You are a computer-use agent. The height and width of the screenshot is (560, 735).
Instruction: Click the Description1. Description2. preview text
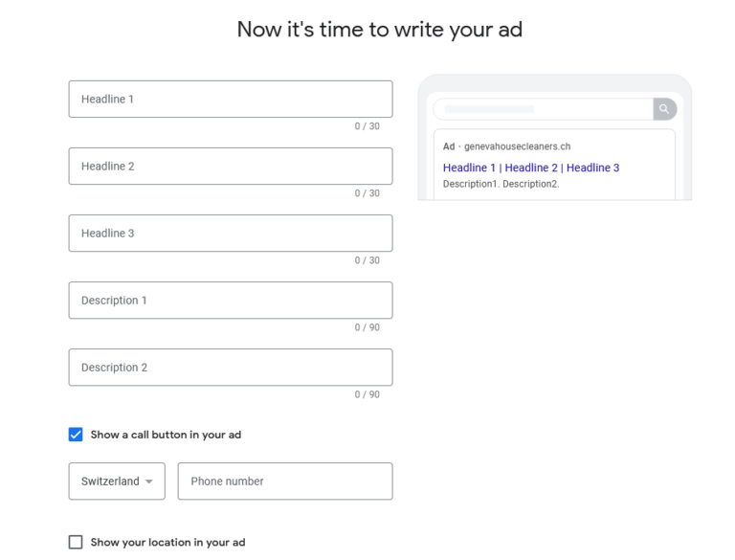point(501,184)
